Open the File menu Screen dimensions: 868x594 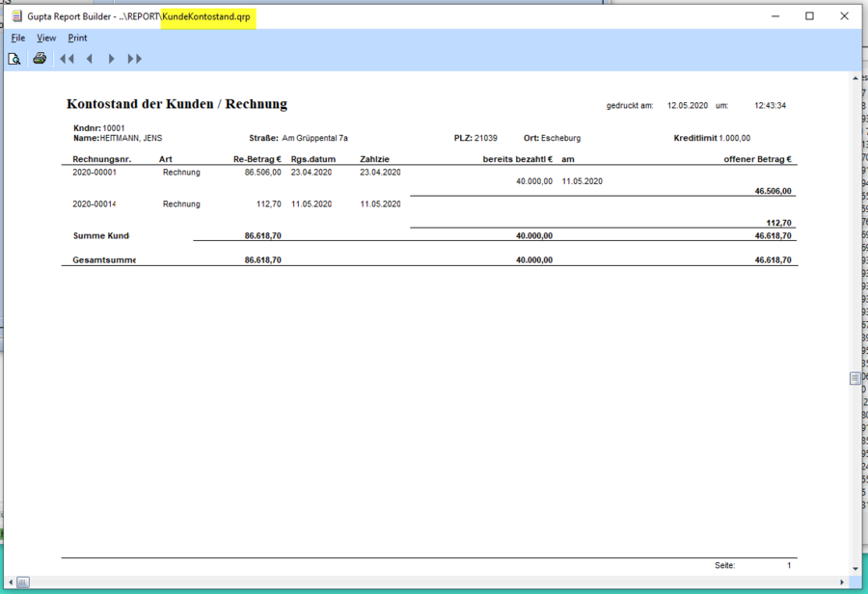(x=18, y=38)
